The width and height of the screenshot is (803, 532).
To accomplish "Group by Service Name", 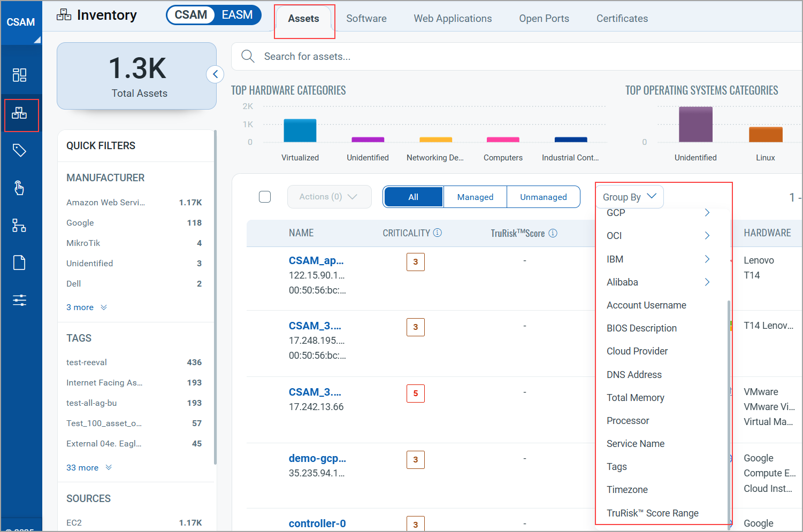I will [636, 444].
